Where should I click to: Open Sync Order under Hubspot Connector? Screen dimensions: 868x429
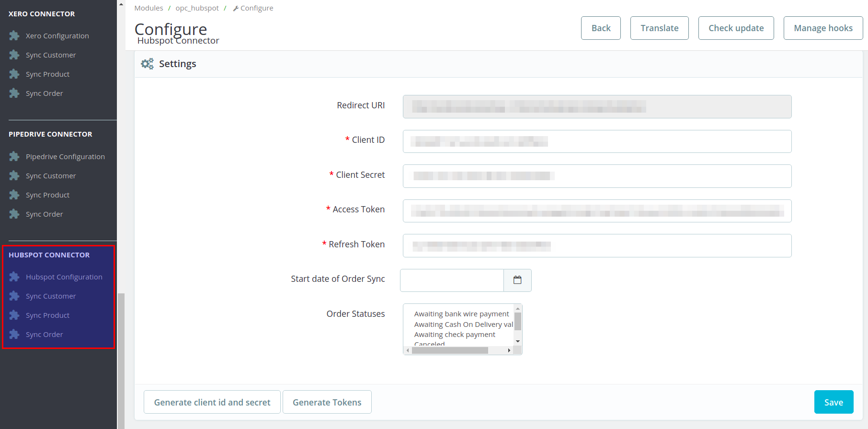44,335
